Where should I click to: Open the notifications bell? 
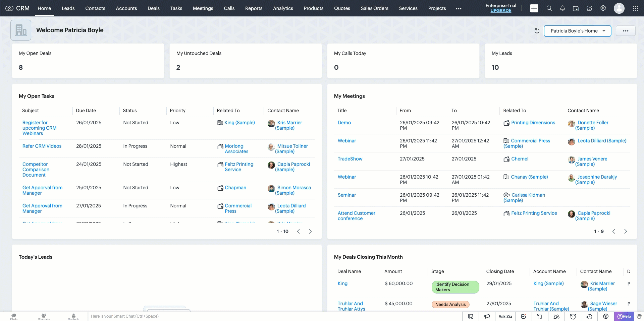[x=562, y=8]
